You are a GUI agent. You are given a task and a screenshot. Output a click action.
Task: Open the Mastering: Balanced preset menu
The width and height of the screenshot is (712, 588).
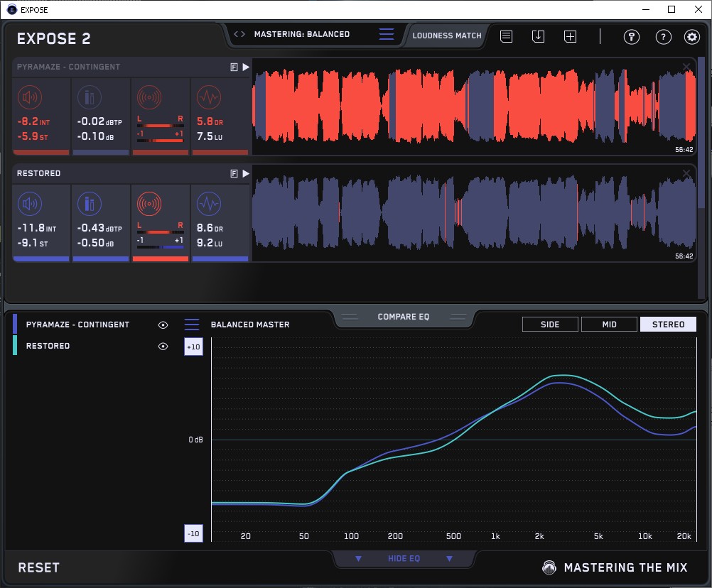pos(301,34)
